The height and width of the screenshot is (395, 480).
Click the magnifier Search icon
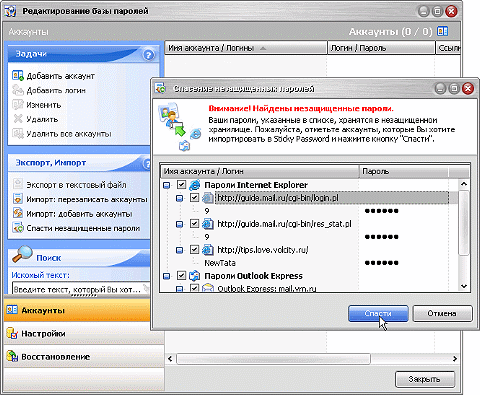click(22, 254)
